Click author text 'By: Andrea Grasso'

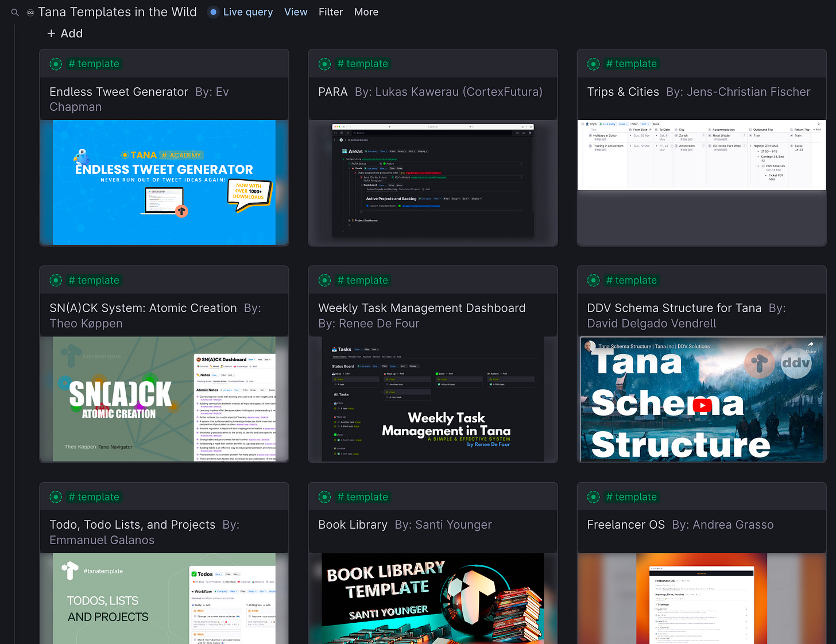point(723,525)
